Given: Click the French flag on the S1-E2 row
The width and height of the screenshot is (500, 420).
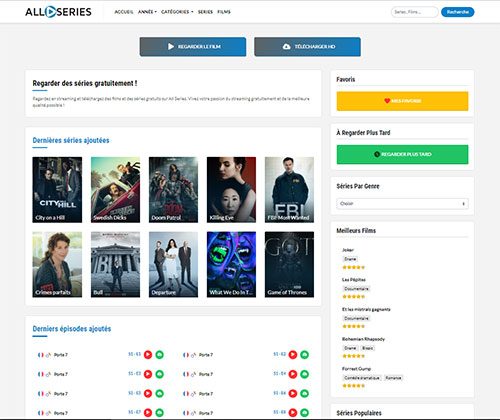Looking at the screenshot, I should point(186,355).
